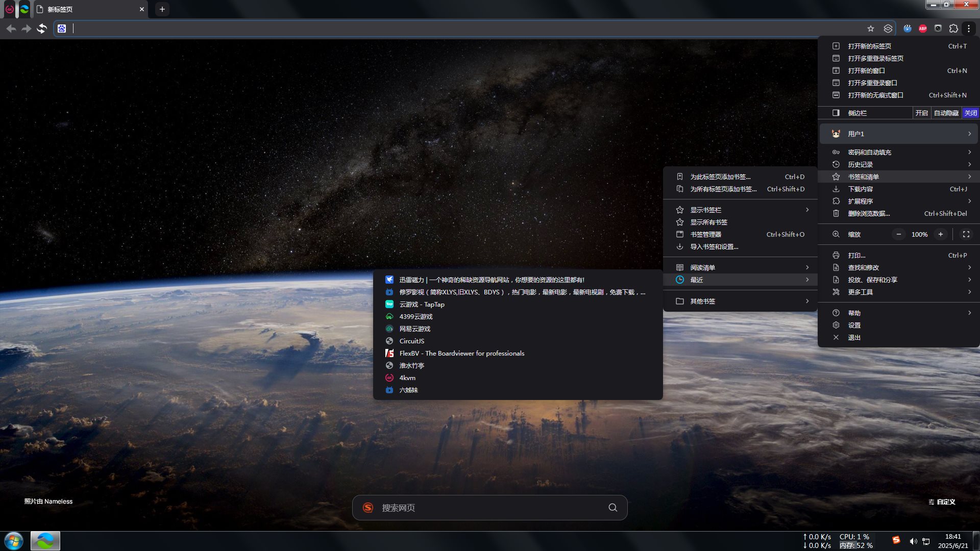Screen dimensions: 980x551
Task: Click the 搜索网页 search input
Action: [x=490, y=508]
